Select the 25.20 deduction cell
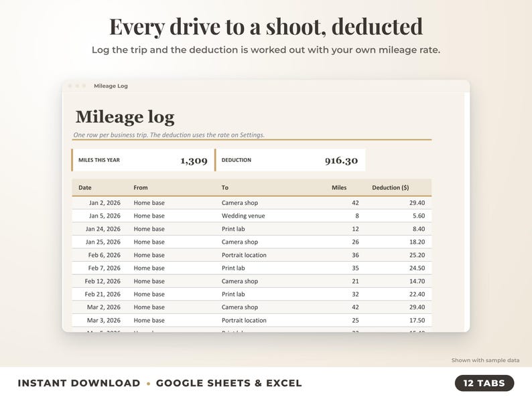Screen dimensions: 532x399 pos(417,255)
